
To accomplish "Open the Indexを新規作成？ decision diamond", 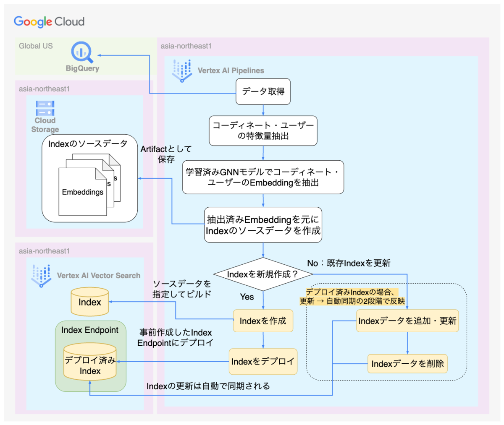I will tap(263, 275).
